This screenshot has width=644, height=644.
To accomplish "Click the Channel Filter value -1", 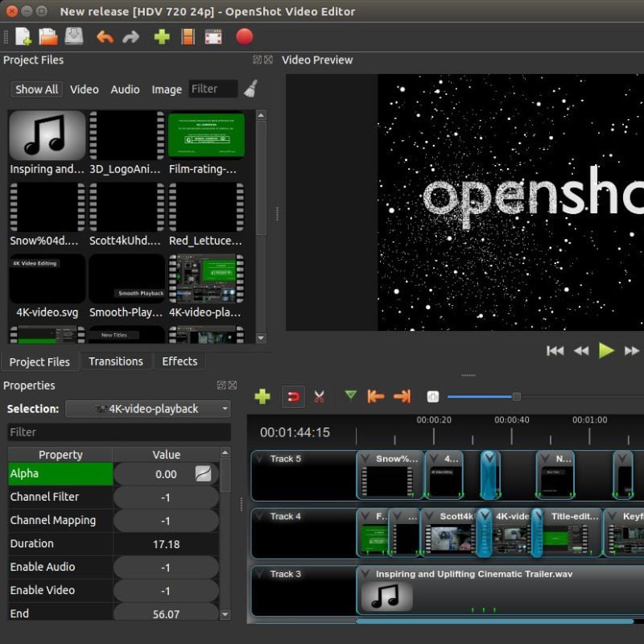I will pos(166,497).
